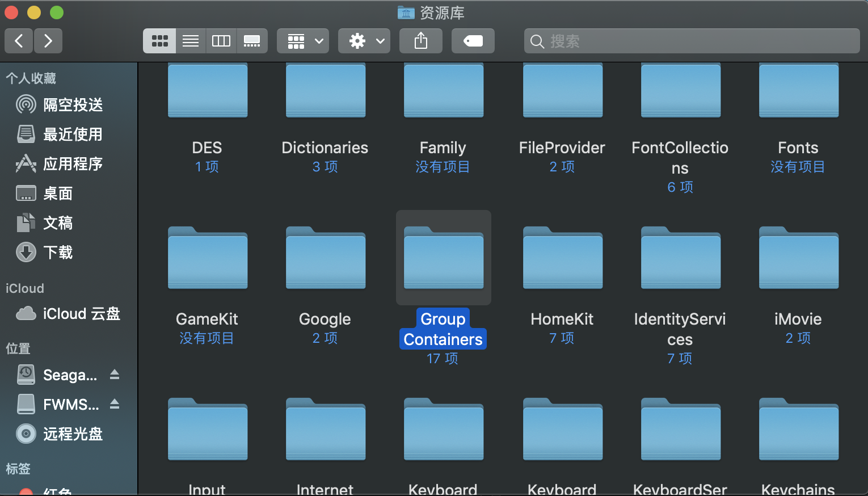
Task: Select the DES folder
Action: pyautogui.click(x=208, y=90)
